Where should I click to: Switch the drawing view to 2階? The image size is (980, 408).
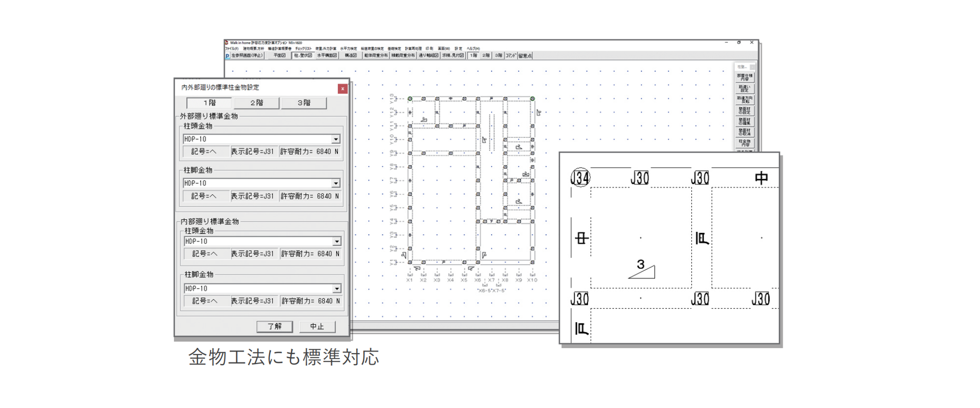(x=486, y=55)
